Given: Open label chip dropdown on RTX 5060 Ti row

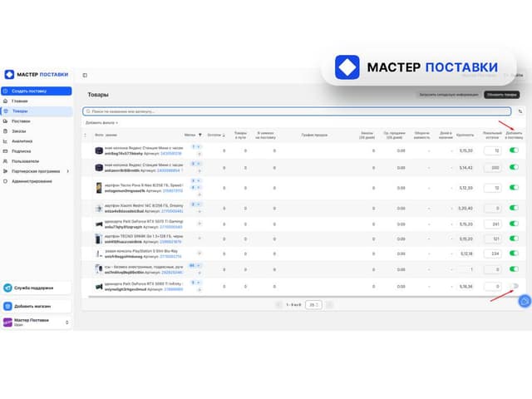Looking at the screenshot, I should [x=196, y=283].
